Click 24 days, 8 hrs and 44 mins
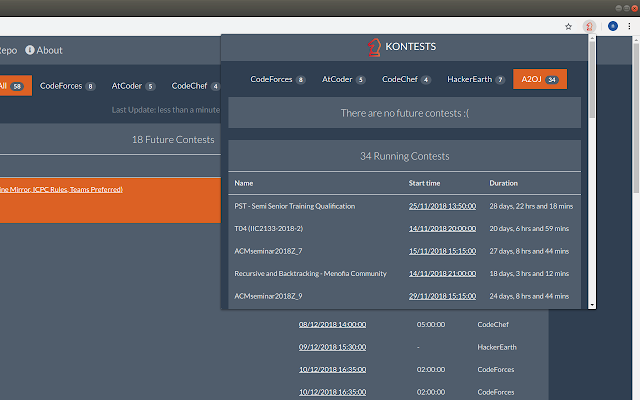Image resolution: width=640 pixels, height=400 pixels. coord(529,296)
